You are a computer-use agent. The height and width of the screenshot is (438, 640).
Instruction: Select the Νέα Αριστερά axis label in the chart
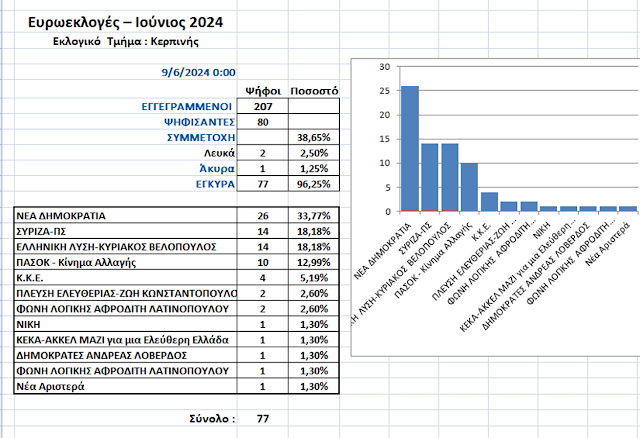607,244
